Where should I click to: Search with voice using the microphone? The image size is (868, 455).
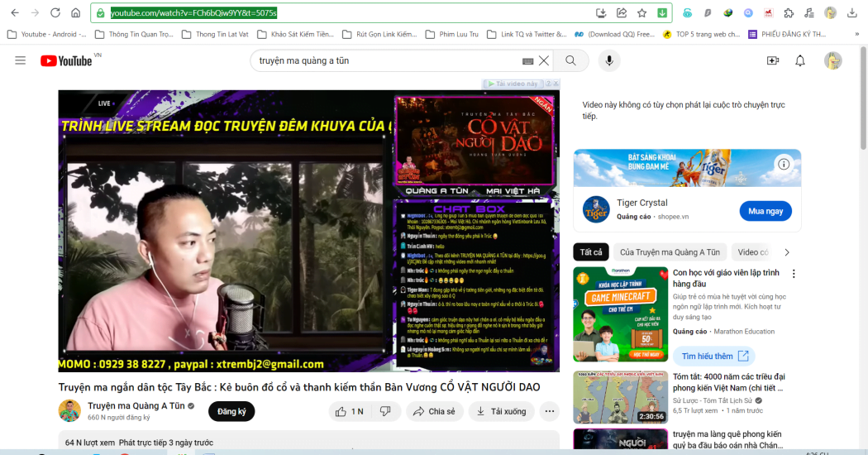point(609,61)
